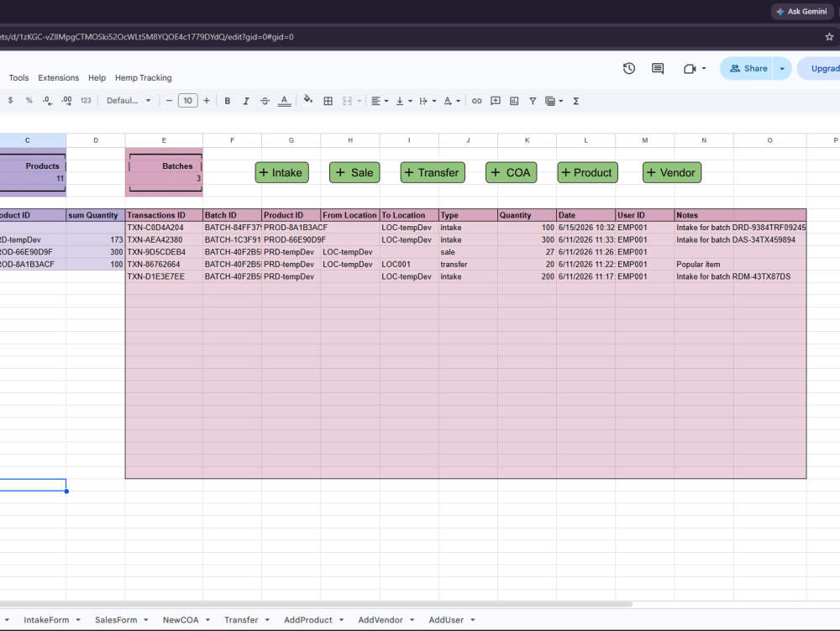Switch to the Transfer sheet tab
This screenshot has height=631, width=840.
[x=241, y=620]
